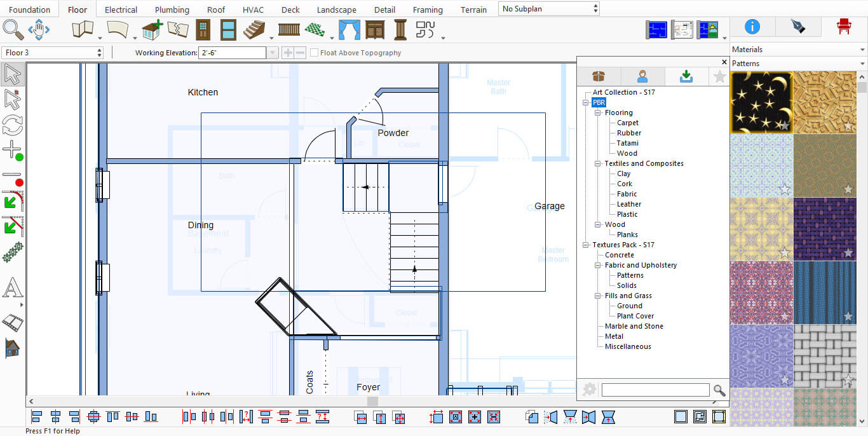The height and width of the screenshot is (436, 868).
Task: Collapse the Textures Pack - S17 tree node
Action: click(x=586, y=245)
